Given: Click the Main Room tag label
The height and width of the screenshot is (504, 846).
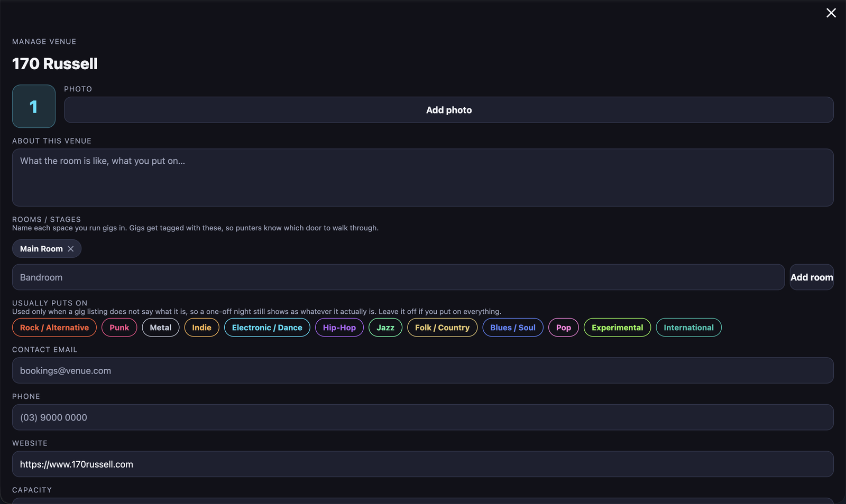Looking at the screenshot, I should 41,249.
